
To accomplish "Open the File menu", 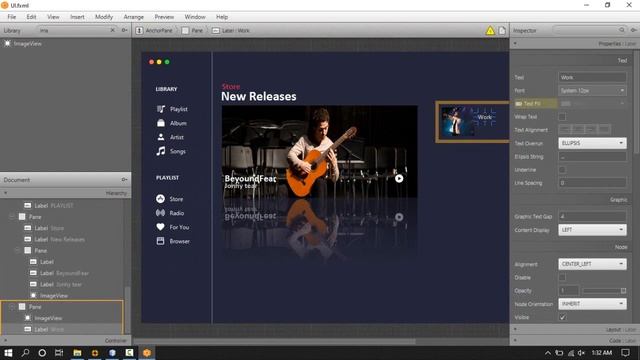I will 12,17.
